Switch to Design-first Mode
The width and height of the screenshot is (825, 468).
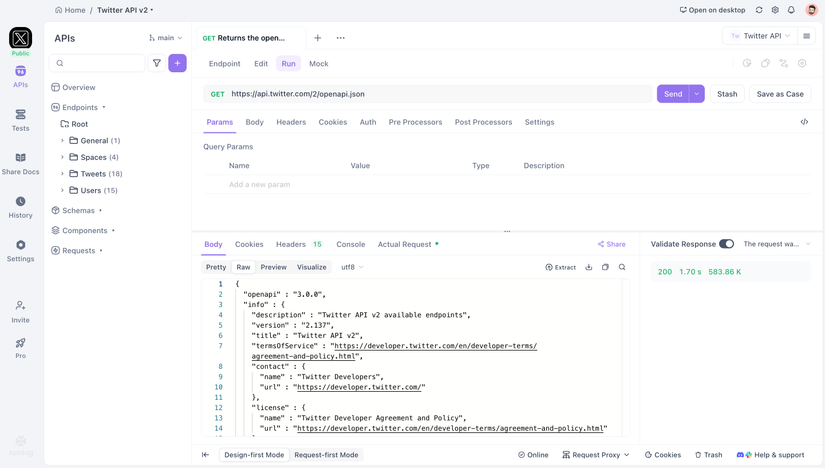coord(254,455)
